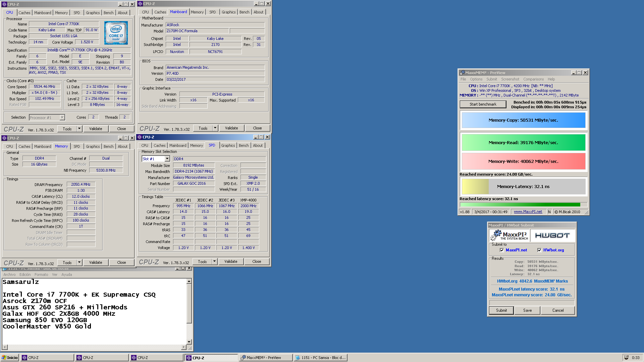Click the HWBOT logo in submit dialog
The height and width of the screenshot is (362, 644).
click(552, 235)
